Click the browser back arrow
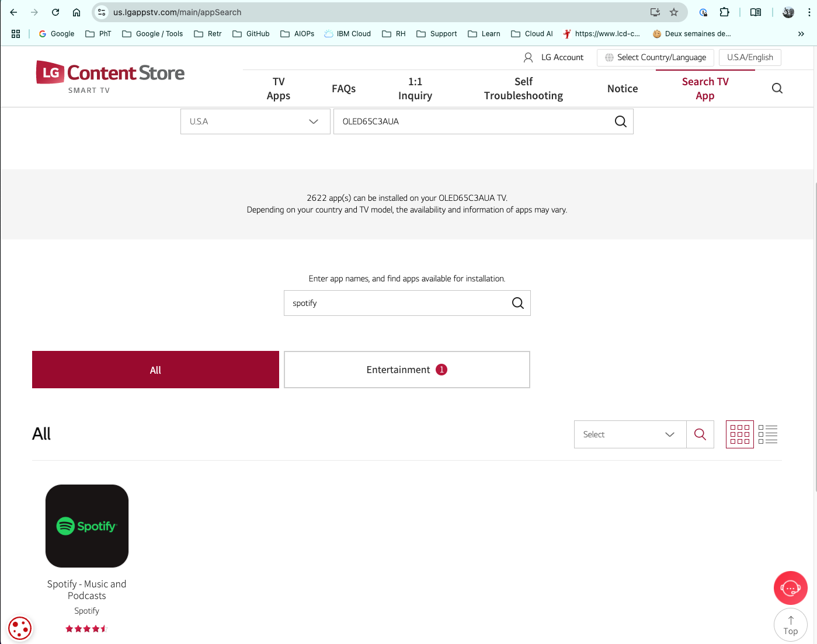 (x=13, y=12)
